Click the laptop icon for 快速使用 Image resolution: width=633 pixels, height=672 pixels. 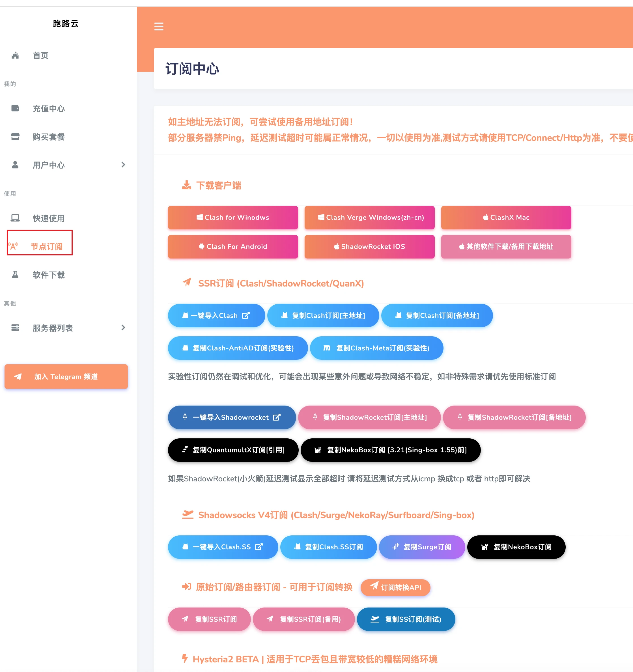pos(15,218)
